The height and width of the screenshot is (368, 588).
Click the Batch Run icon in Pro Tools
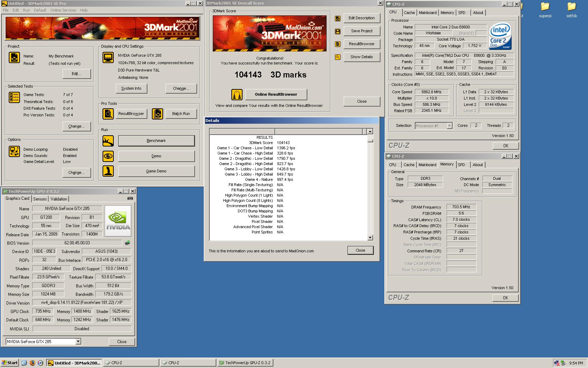pos(157,114)
